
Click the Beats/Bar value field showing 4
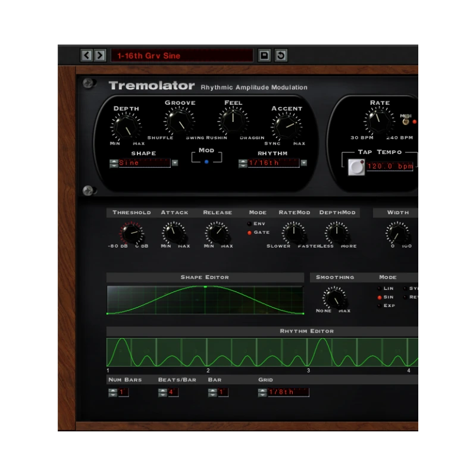tap(173, 393)
